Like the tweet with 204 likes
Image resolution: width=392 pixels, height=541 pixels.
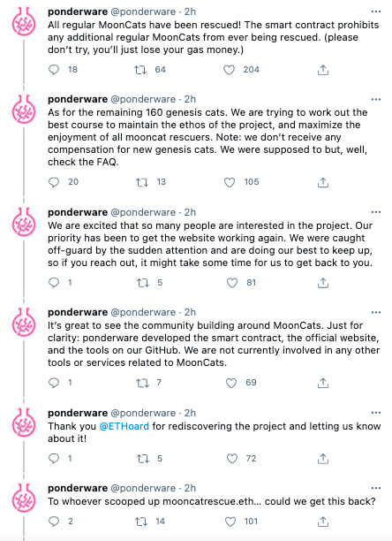(x=229, y=70)
